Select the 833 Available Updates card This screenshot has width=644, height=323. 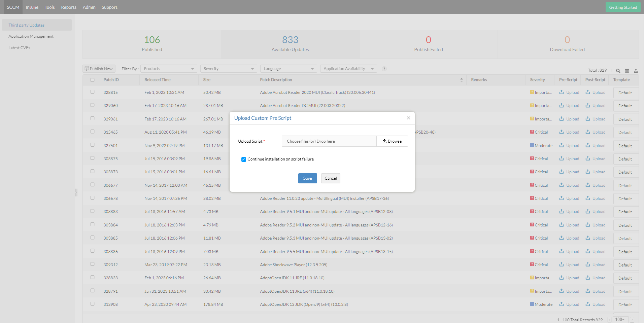(x=290, y=44)
